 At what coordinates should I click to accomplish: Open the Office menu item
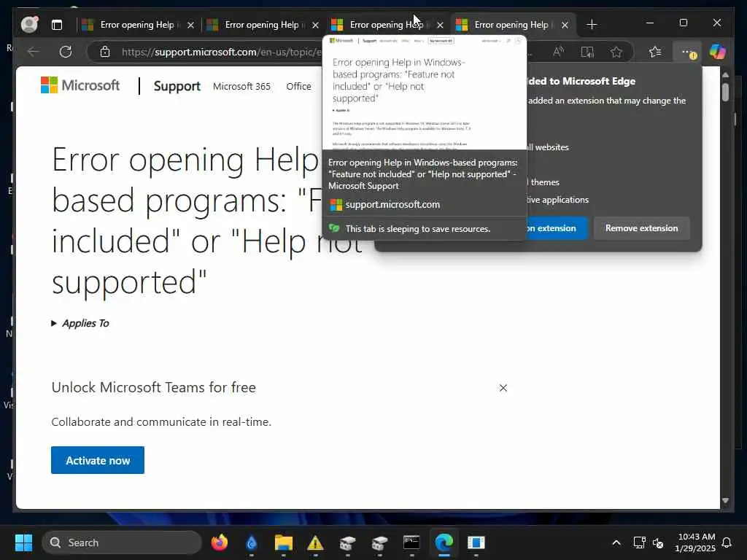pyautogui.click(x=298, y=86)
